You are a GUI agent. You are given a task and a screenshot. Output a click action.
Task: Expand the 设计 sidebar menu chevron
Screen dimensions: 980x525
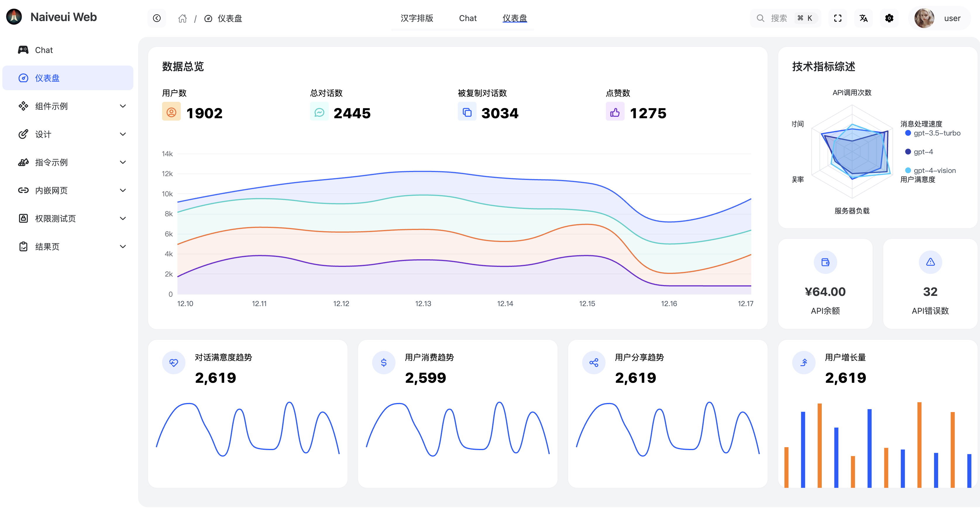point(123,134)
